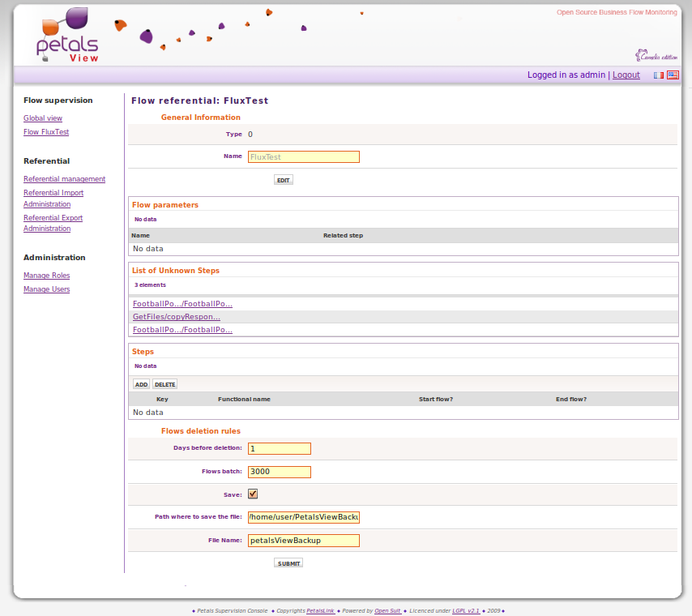Screen dimensions: 692x616
Task: Click the Flows batch input field
Action: (279, 472)
